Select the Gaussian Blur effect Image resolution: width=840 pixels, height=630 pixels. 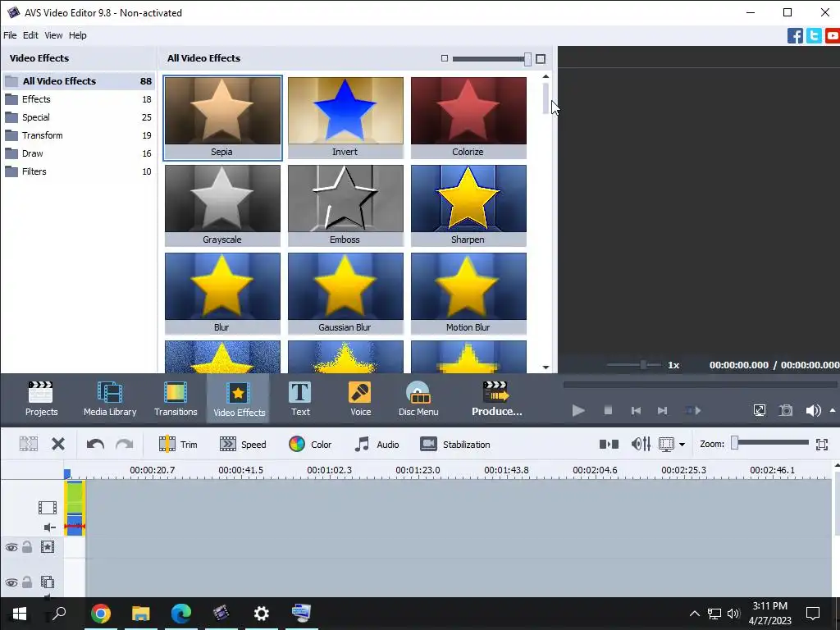345,294
